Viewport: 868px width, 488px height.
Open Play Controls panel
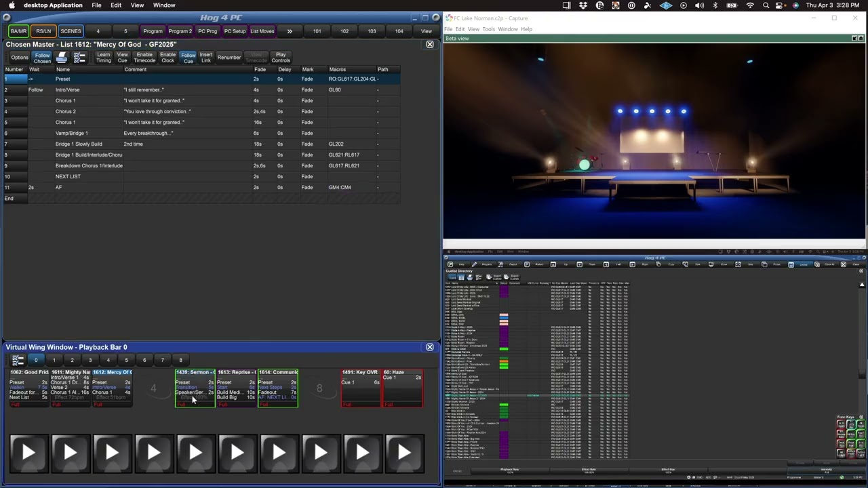281,58
